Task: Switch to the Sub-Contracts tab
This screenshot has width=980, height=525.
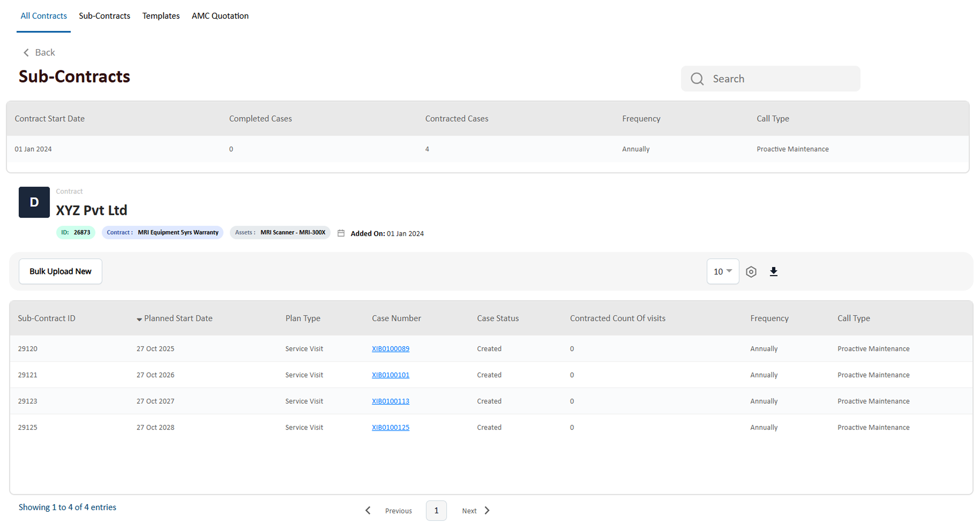Action: (x=104, y=16)
